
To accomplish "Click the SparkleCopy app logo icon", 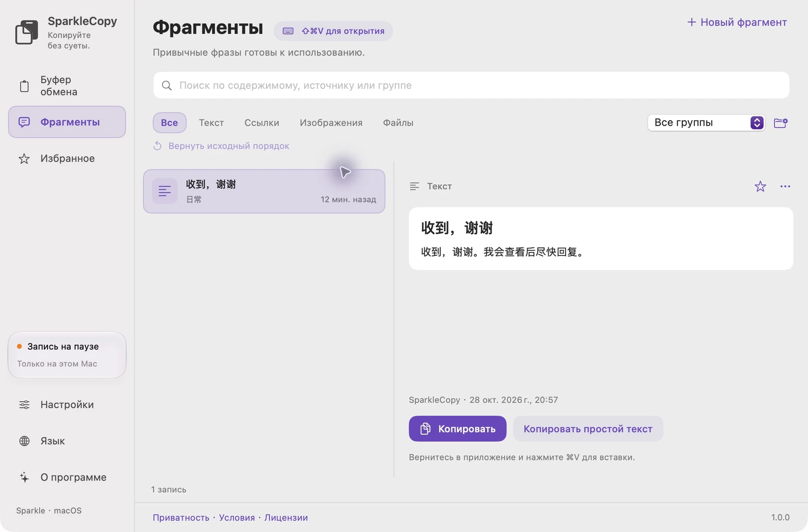I will pos(27,32).
